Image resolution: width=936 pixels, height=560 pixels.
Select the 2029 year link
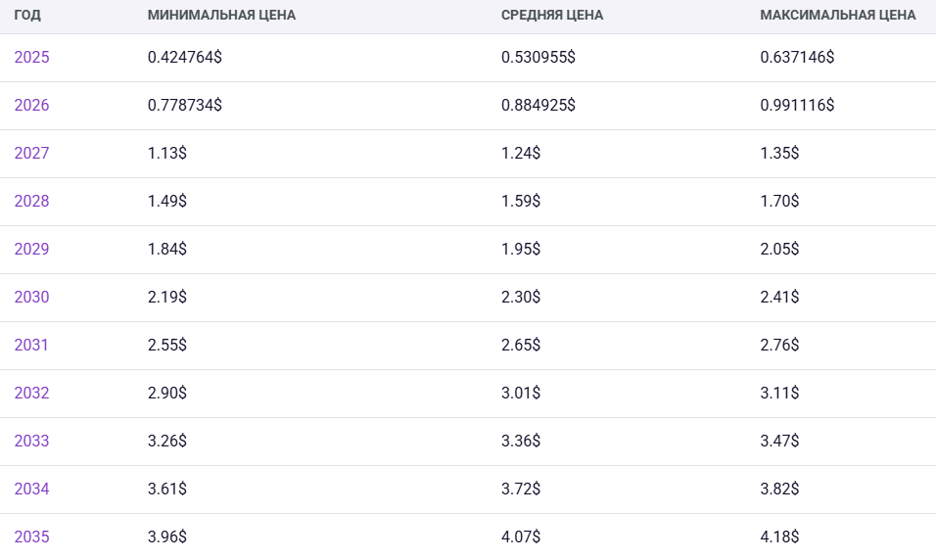(x=31, y=250)
